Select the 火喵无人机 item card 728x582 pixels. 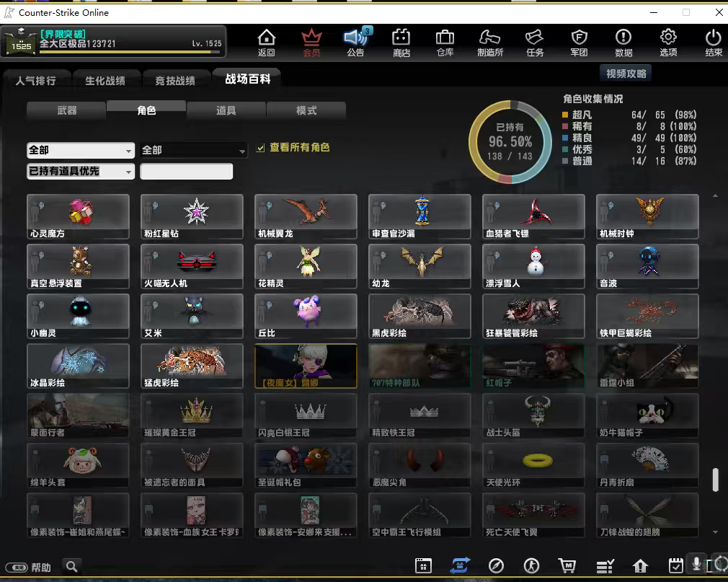(192, 266)
